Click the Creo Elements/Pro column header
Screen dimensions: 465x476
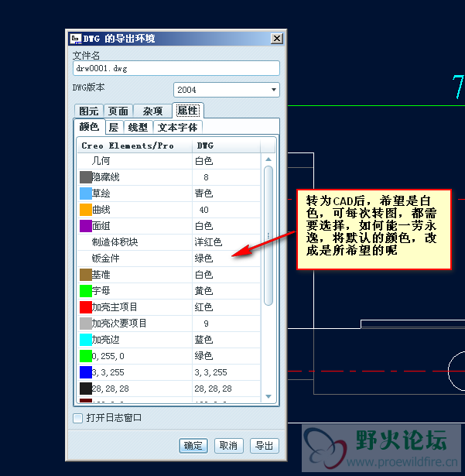point(135,146)
